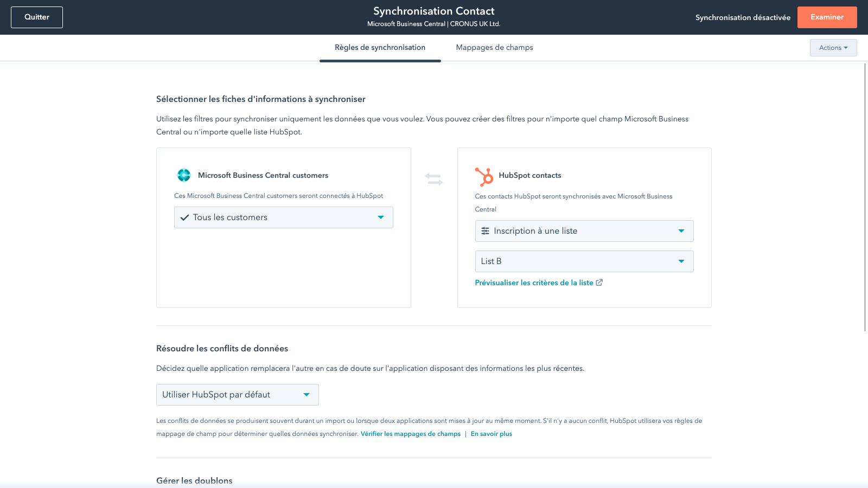Click the caret icon on the Actions button

tap(845, 48)
